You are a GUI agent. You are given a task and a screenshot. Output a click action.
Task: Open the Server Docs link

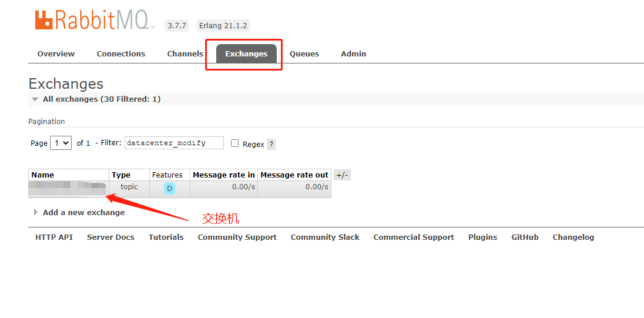[x=110, y=237]
